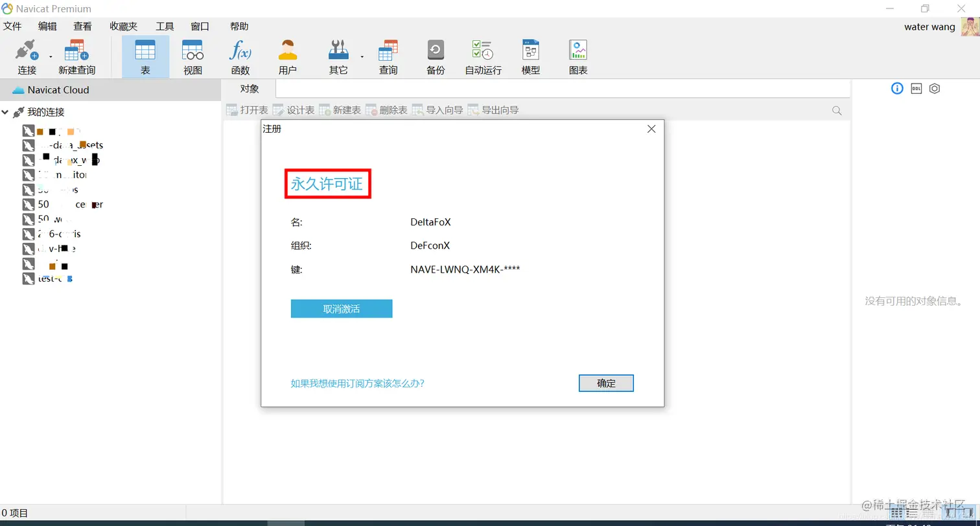Click 删除表 in the object toolbar

point(386,110)
